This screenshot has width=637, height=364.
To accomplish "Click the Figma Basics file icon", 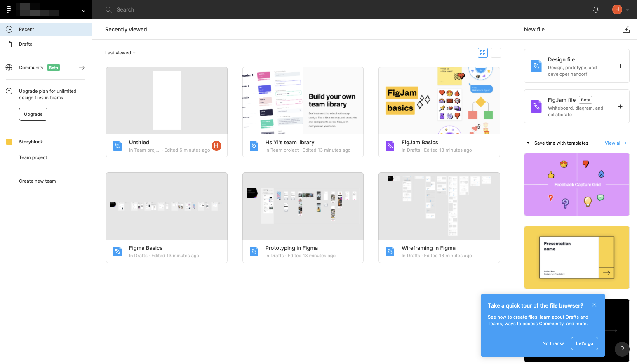I will tap(118, 251).
